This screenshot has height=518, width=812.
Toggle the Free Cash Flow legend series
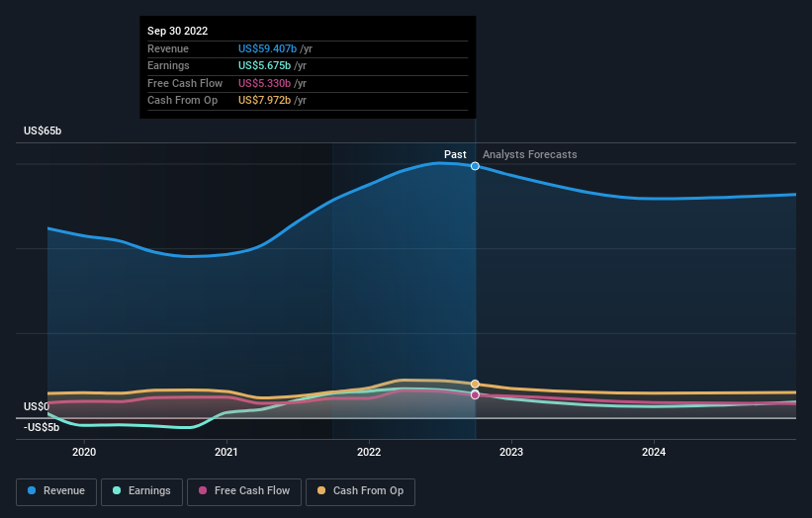244,491
